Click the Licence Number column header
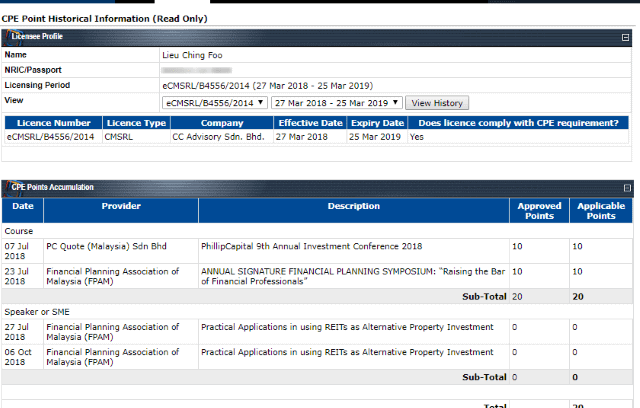The width and height of the screenshot is (640, 408). pos(53,123)
